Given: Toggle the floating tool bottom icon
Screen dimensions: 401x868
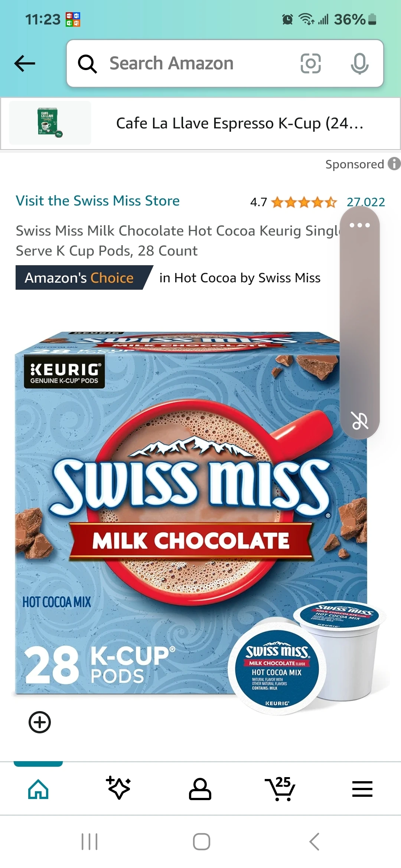Looking at the screenshot, I should 360,421.
